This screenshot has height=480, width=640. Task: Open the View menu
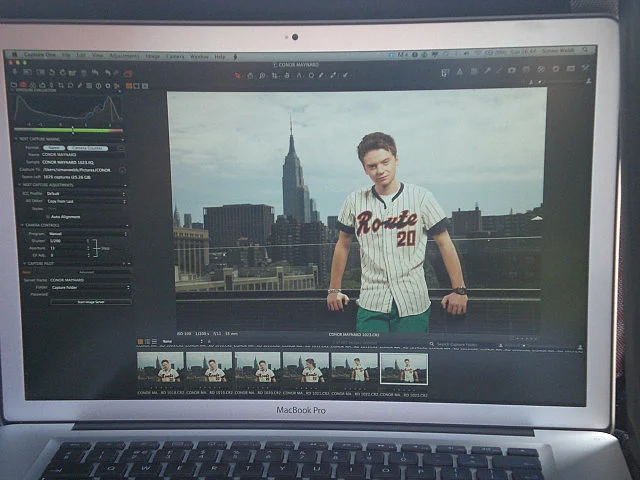point(97,55)
